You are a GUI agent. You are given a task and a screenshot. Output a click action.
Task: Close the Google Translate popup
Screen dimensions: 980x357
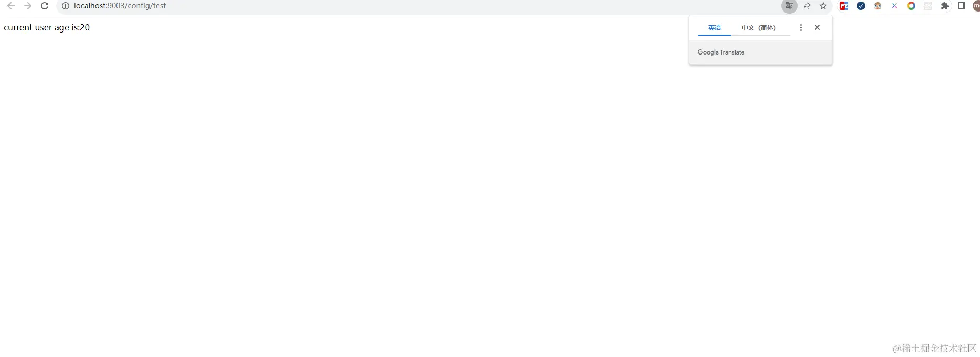(x=817, y=27)
